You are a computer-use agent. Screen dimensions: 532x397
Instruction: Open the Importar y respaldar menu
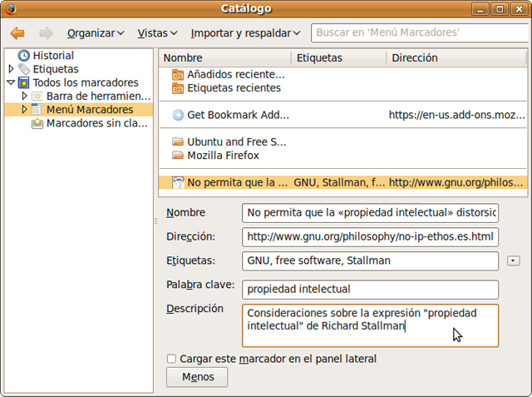pos(245,33)
